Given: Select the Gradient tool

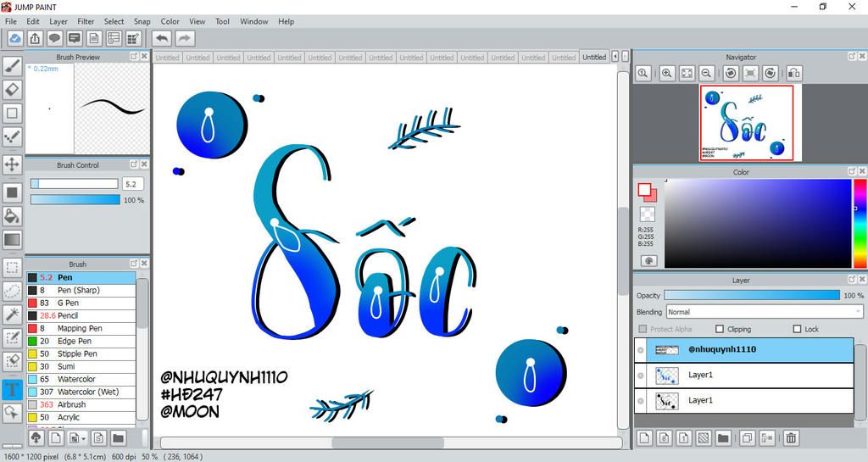Looking at the screenshot, I should pyautogui.click(x=12, y=240).
